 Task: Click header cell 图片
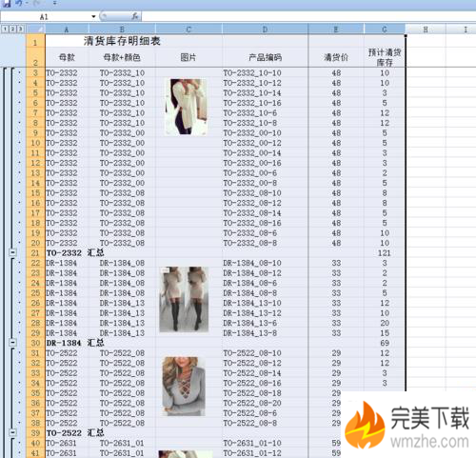pyautogui.click(x=188, y=57)
